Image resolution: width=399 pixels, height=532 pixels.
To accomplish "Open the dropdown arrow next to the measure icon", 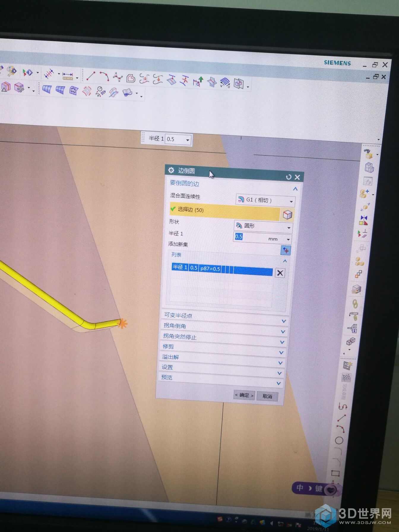I will (77, 78).
